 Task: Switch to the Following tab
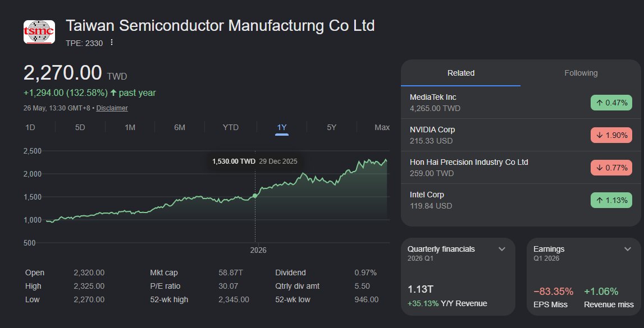point(581,73)
